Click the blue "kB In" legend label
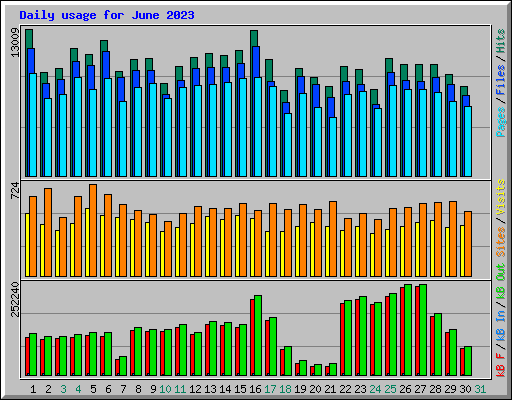512x400 pixels. (500, 325)
